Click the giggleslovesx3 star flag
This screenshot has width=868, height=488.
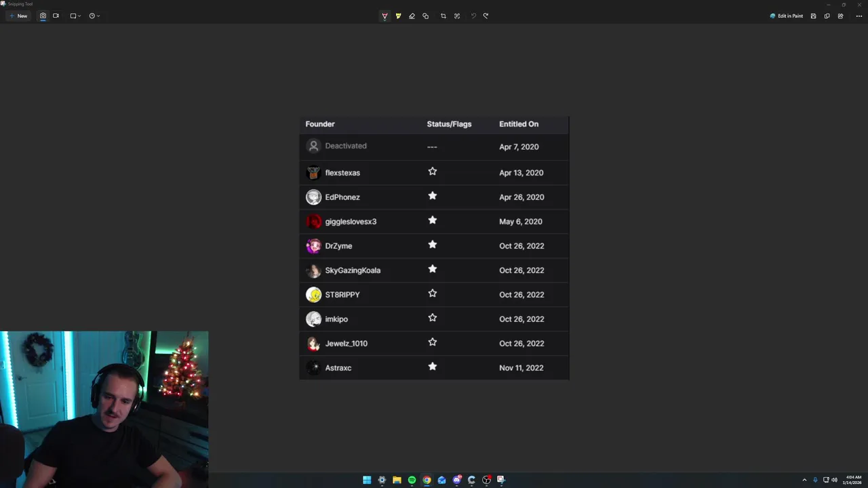coord(433,220)
